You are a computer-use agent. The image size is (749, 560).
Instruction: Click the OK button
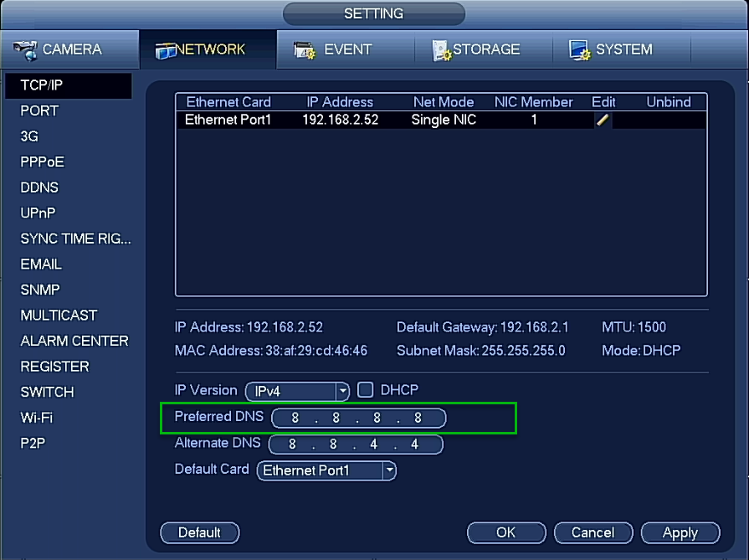point(506,532)
